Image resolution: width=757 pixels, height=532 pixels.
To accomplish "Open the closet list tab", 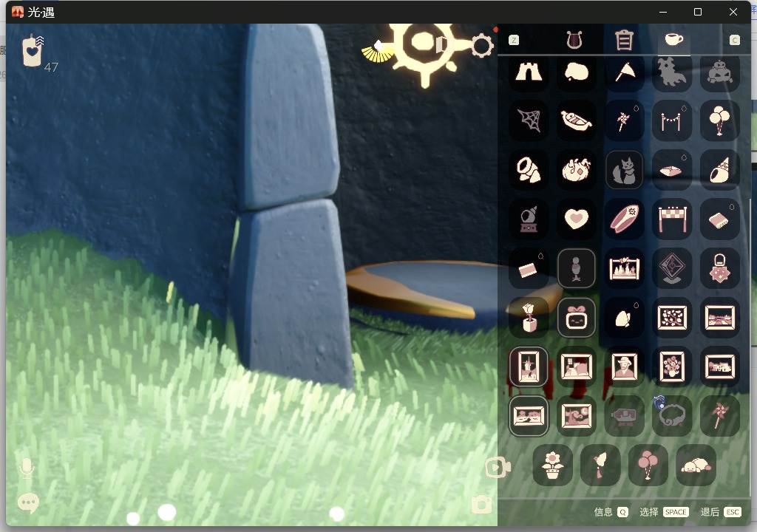I will pos(624,40).
